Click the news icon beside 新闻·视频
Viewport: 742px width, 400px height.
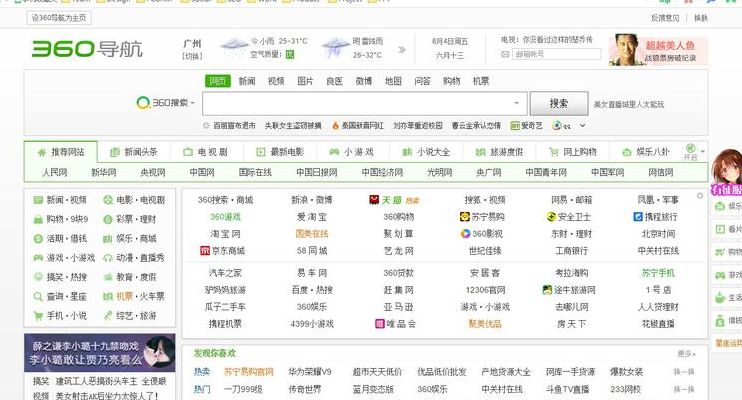pyautogui.click(x=38, y=200)
